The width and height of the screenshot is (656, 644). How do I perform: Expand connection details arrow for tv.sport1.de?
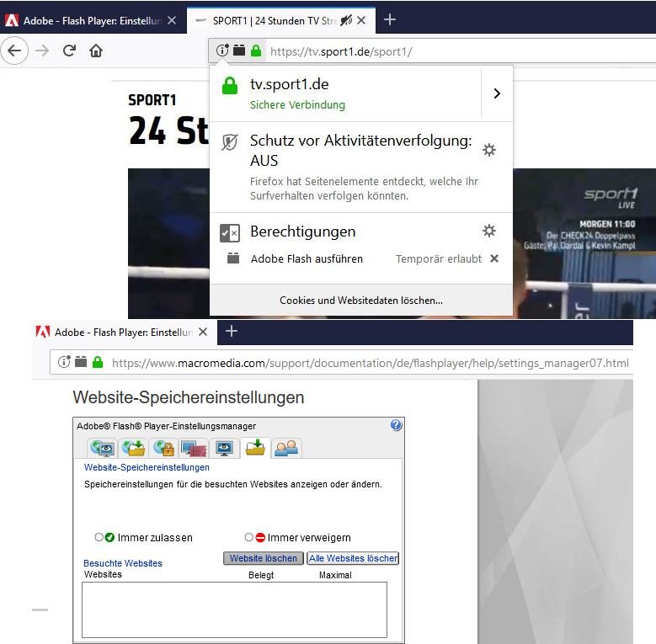click(496, 93)
